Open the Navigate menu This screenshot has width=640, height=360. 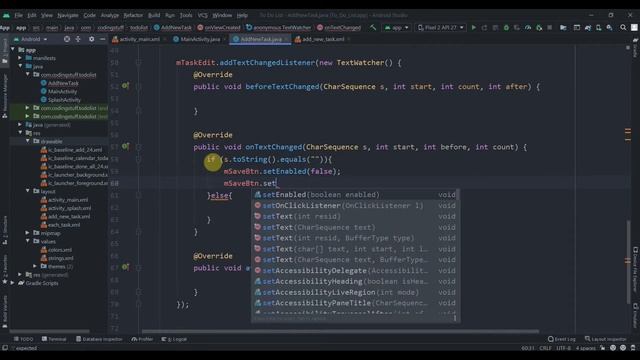tap(68, 15)
